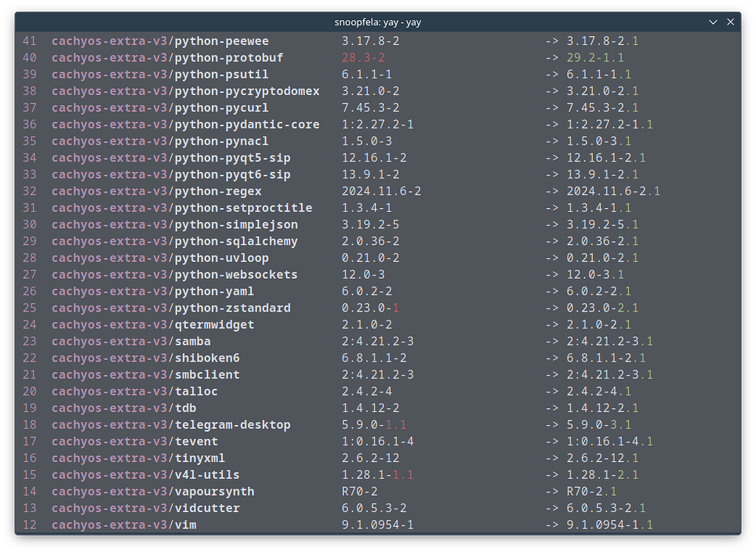Click the new version 29.2-1.1
Viewport: 756px width, 552px height.
pos(595,58)
